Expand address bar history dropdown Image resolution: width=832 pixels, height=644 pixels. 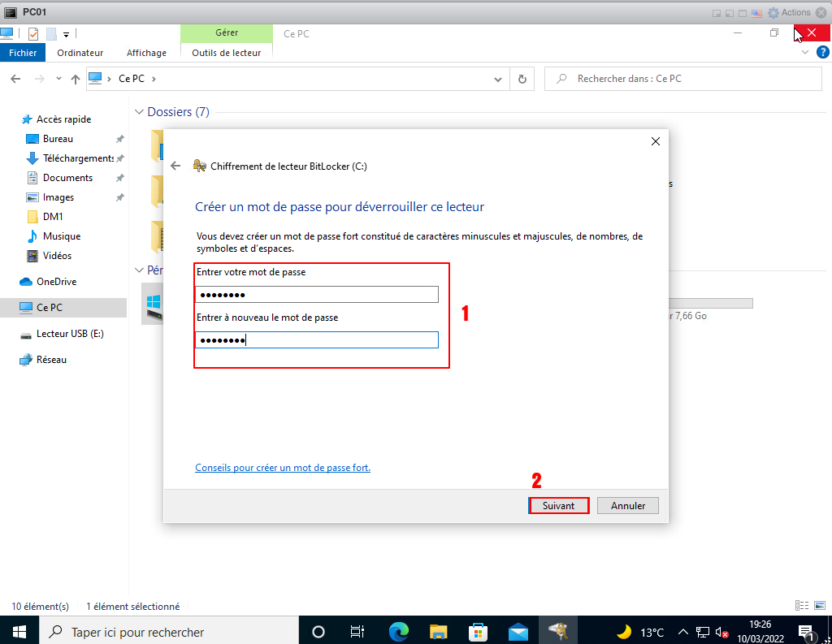pyautogui.click(x=499, y=79)
